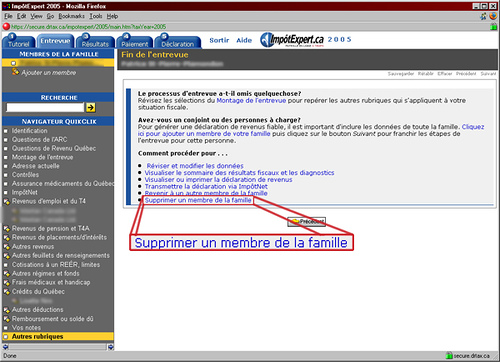Click the sidebar horizontal scrollbar right arrow
Image resolution: width=500 pixels, height=362 pixels.
click(110, 347)
